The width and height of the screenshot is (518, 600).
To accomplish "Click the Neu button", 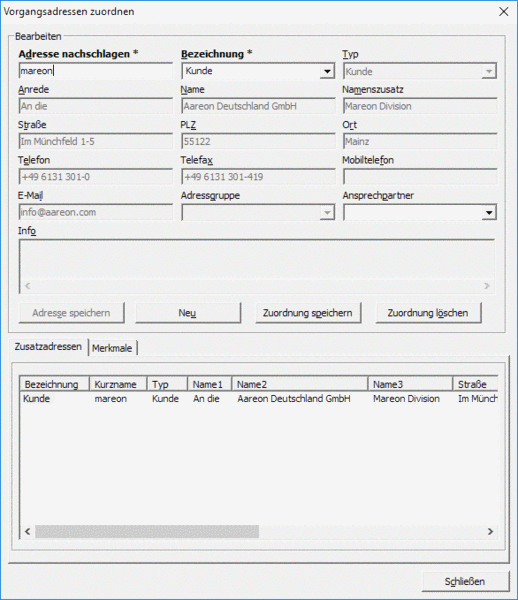I will click(x=188, y=313).
